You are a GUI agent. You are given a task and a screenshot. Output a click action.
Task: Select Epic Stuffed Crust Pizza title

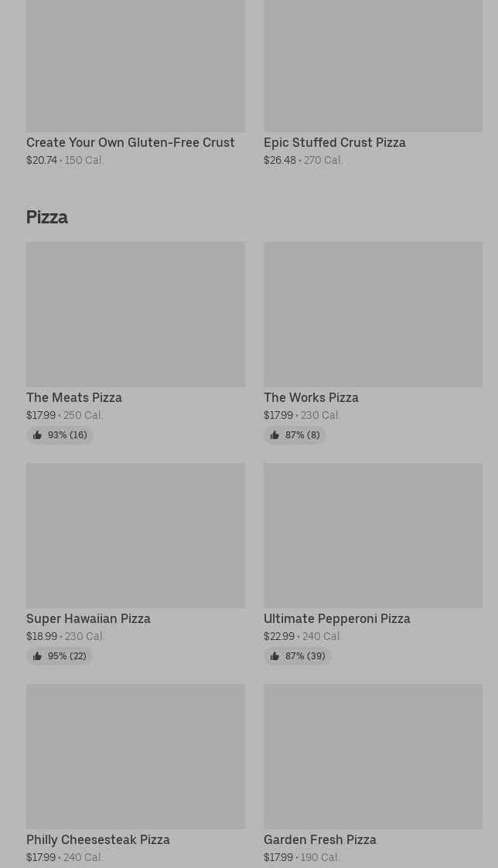[x=334, y=142]
